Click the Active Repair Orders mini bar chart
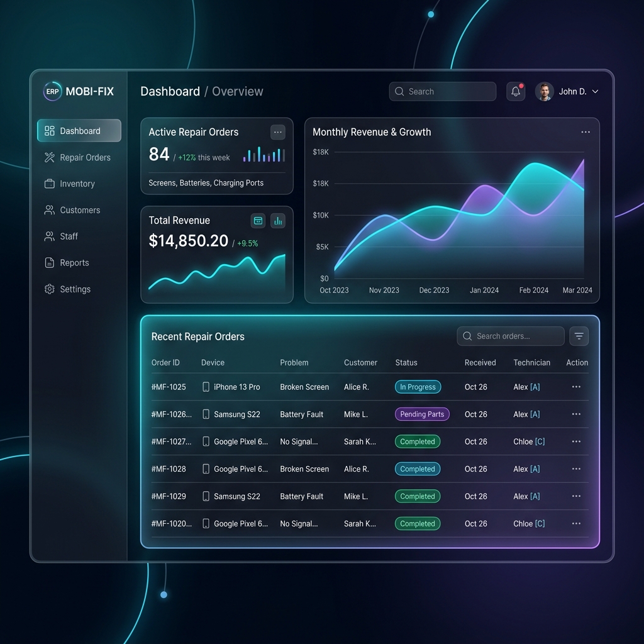Screen dimensions: 644x644 pos(264,154)
